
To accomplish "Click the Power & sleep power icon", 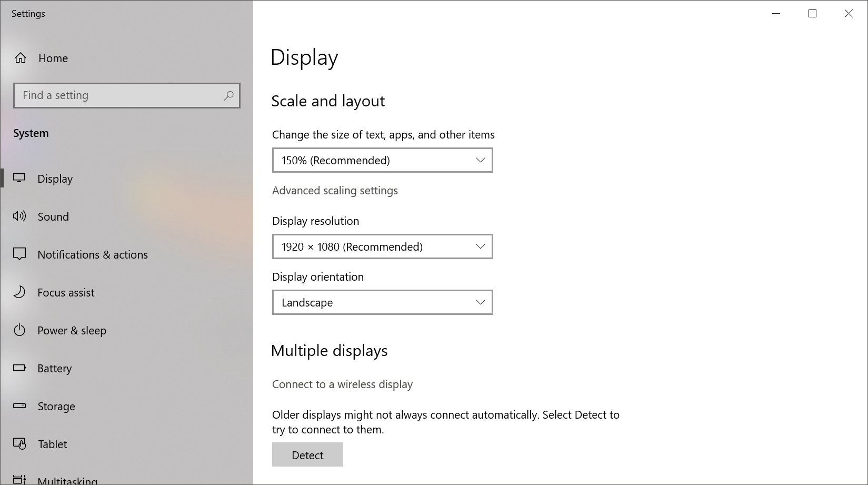I will [x=19, y=330].
